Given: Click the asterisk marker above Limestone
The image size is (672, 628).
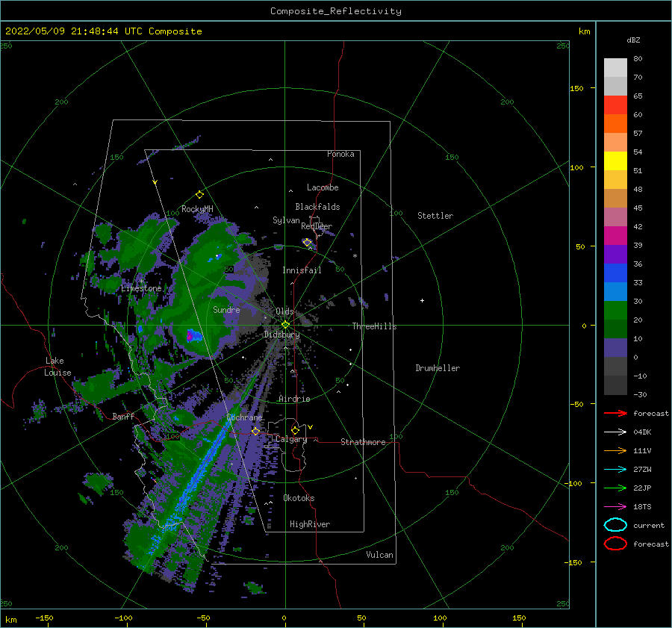Looking at the screenshot, I should [x=141, y=282].
